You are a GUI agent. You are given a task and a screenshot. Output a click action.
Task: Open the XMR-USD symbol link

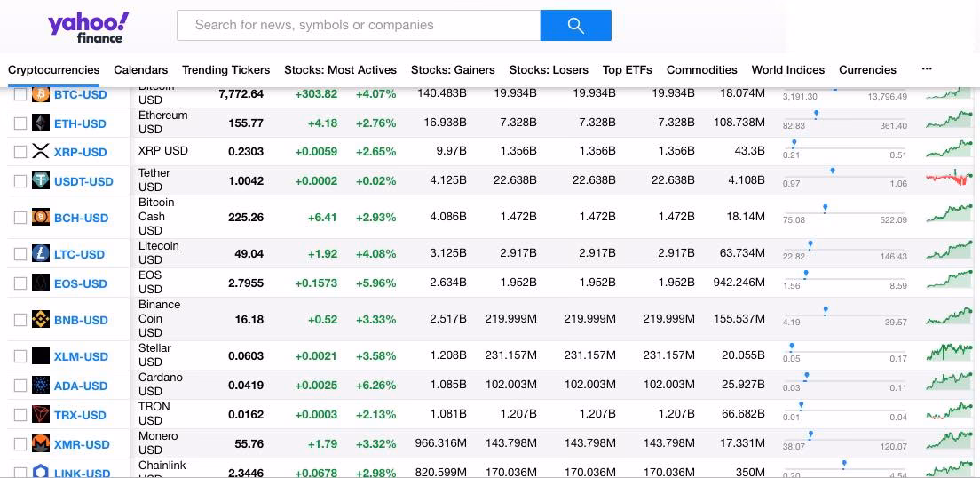(82, 444)
